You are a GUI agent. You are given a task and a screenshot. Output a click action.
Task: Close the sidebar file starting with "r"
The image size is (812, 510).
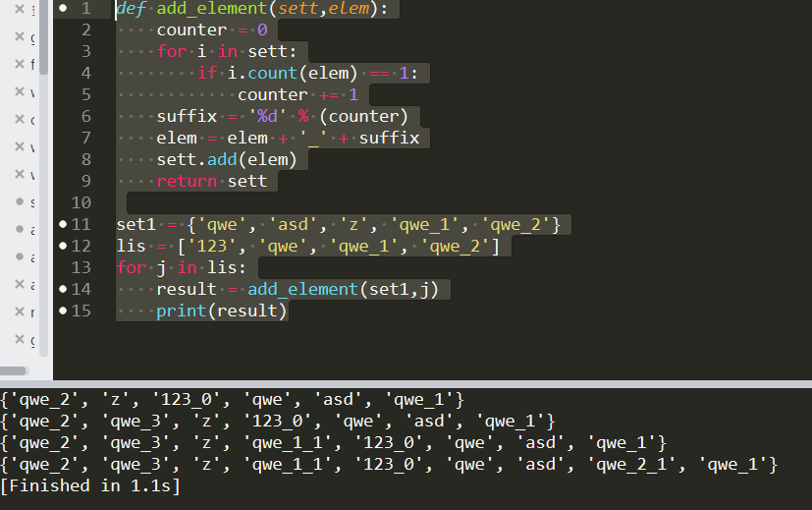tap(20, 313)
